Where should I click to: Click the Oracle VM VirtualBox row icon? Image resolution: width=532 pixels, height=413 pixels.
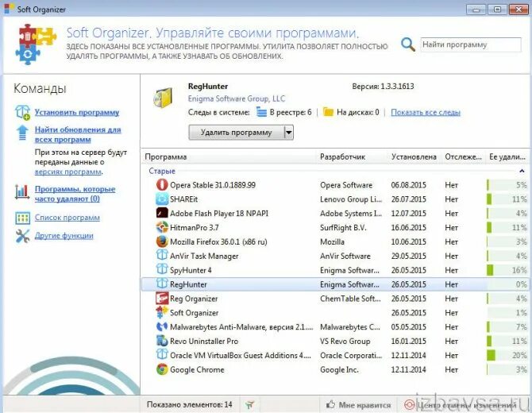tap(162, 354)
